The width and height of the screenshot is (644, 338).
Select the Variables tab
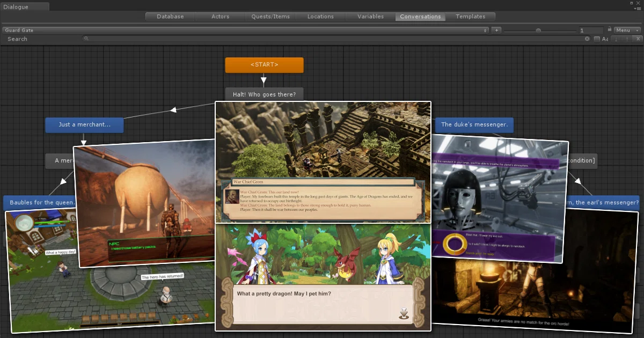click(x=371, y=17)
